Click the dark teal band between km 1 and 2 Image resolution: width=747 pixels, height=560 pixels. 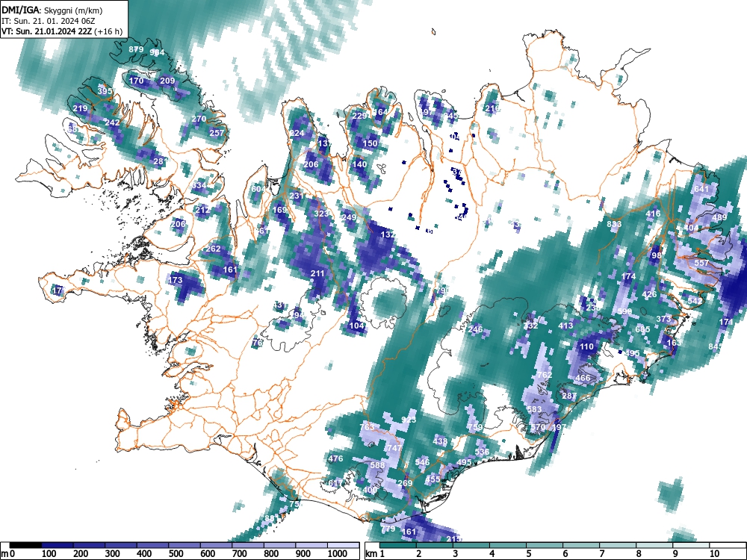pos(398,545)
